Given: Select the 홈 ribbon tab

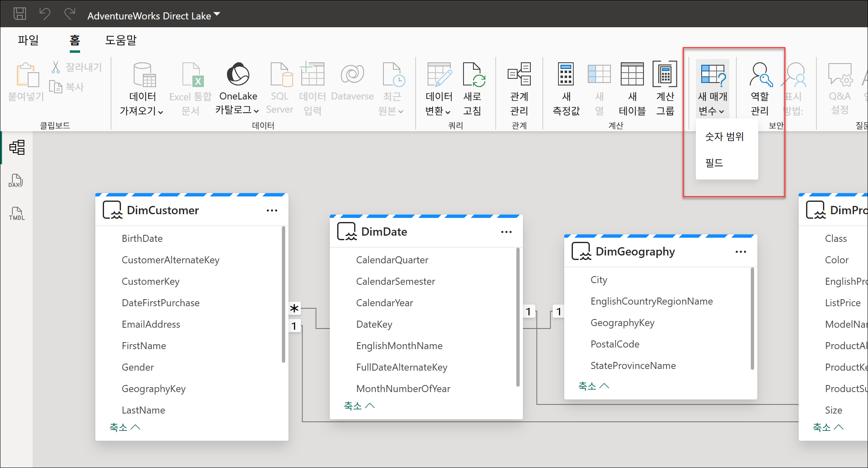Looking at the screenshot, I should point(75,40).
